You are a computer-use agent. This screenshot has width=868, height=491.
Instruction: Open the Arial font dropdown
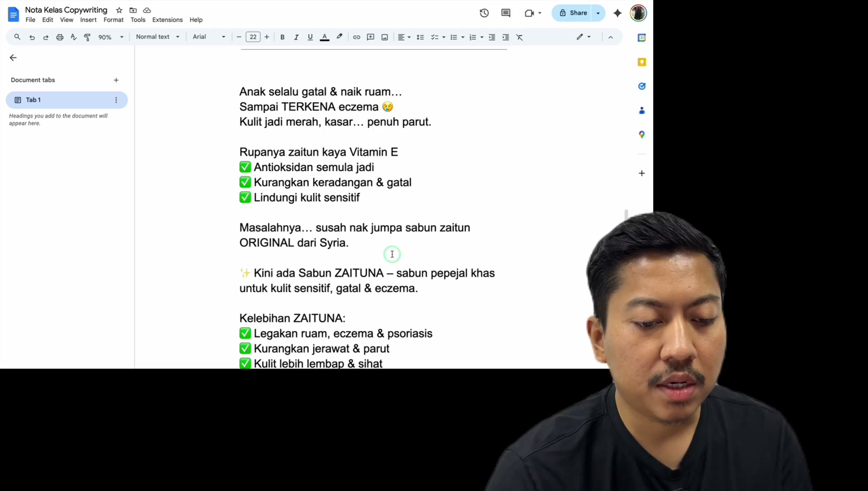pyautogui.click(x=209, y=37)
